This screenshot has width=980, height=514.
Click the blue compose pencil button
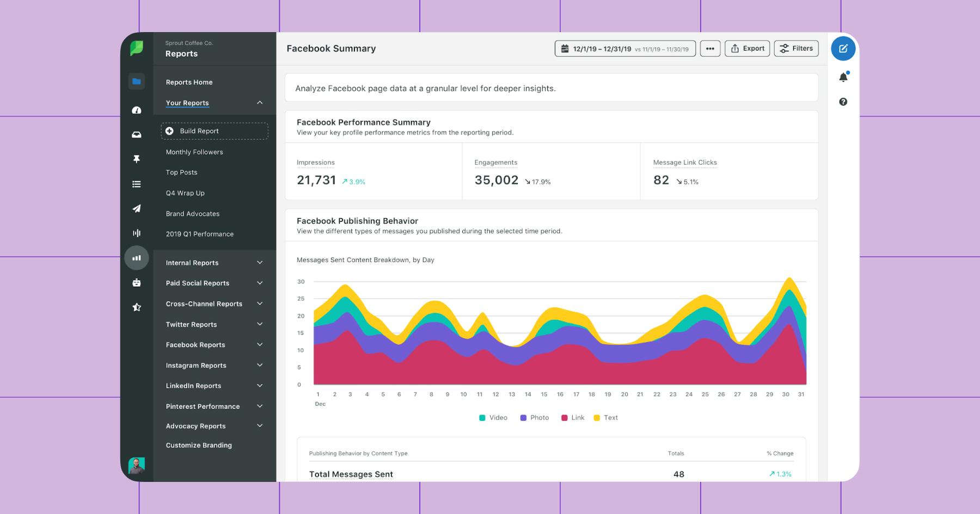tap(843, 48)
